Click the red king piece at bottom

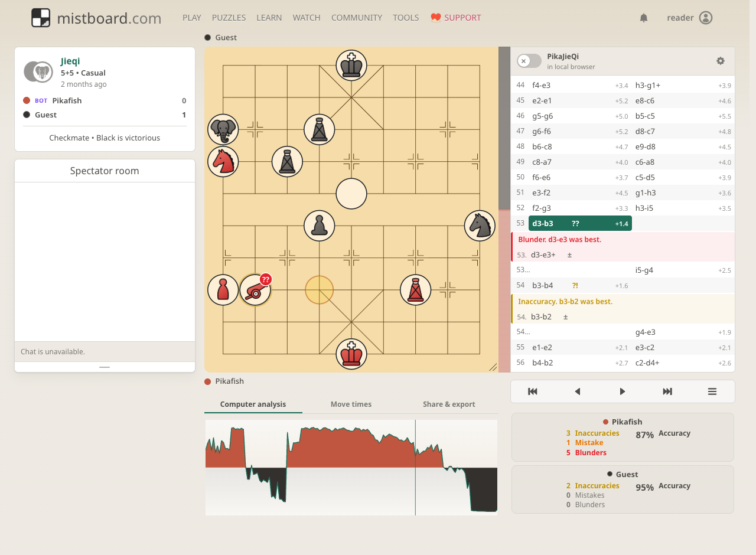[351, 354]
